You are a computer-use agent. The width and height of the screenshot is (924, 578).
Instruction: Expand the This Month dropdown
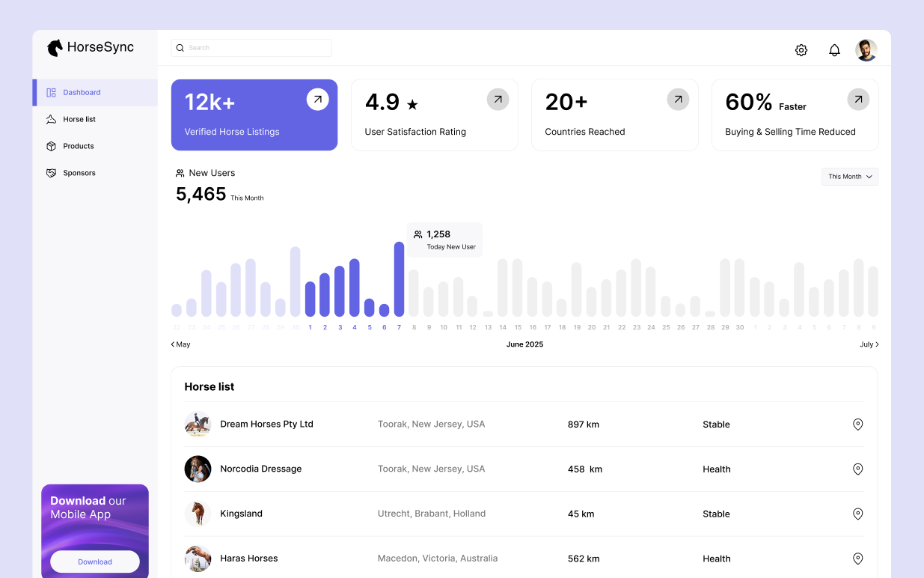tap(850, 177)
